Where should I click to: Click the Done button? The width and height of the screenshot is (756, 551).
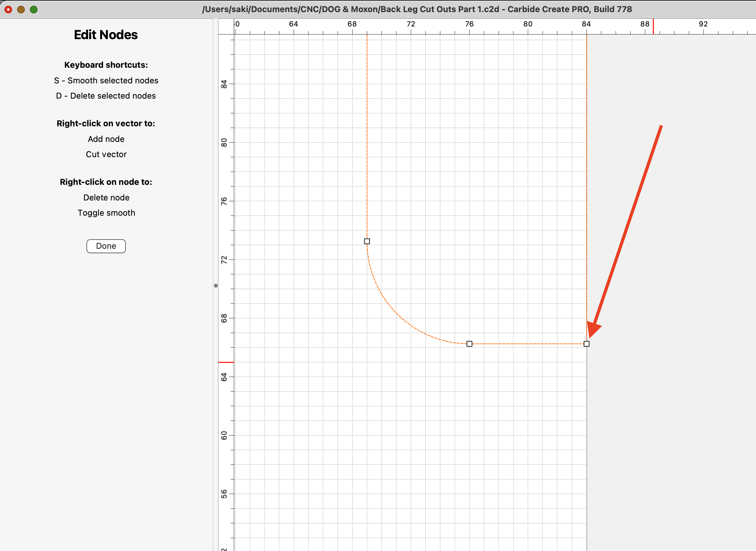click(x=106, y=246)
